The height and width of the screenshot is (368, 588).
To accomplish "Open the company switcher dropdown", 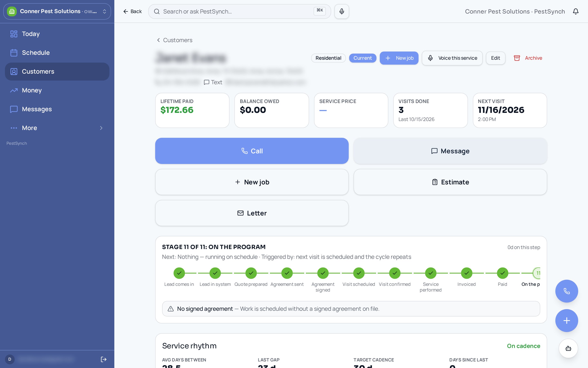I will pyautogui.click(x=57, y=11).
